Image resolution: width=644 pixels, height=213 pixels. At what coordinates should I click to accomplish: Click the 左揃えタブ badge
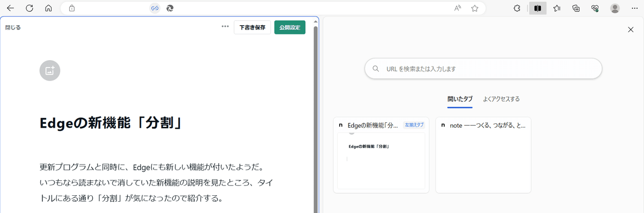click(x=414, y=125)
